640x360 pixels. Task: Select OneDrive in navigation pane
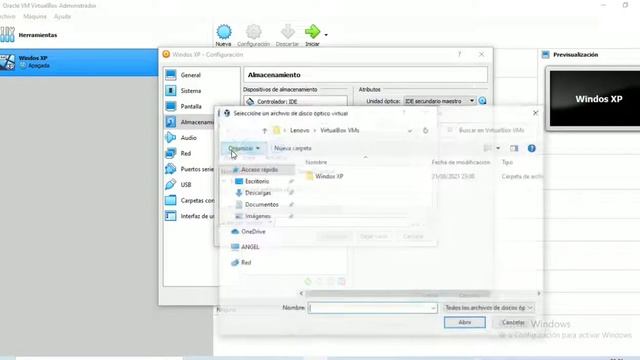click(x=253, y=231)
